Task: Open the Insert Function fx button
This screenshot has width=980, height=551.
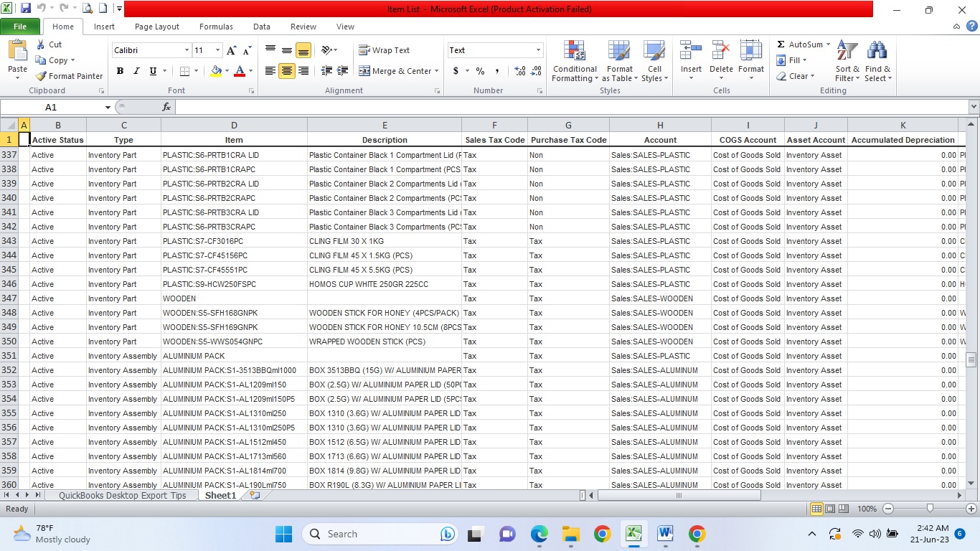Action: pos(166,107)
